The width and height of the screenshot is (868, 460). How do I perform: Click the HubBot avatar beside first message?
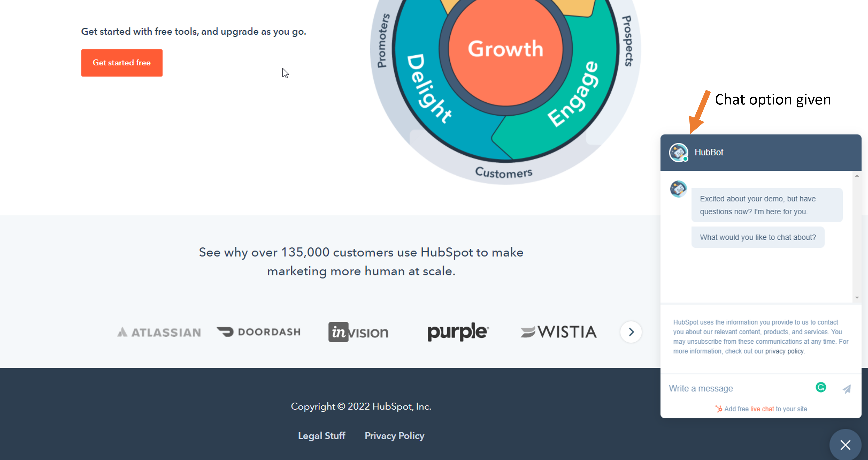tap(678, 189)
